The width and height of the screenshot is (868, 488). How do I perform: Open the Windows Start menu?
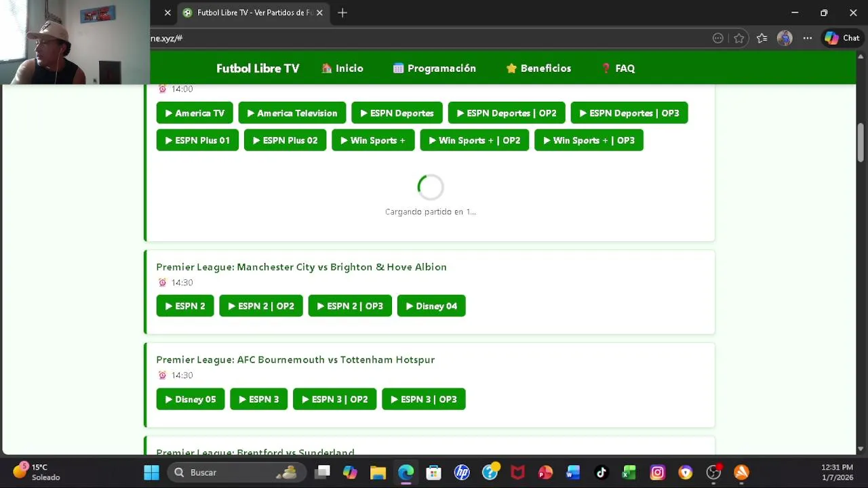click(x=151, y=472)
